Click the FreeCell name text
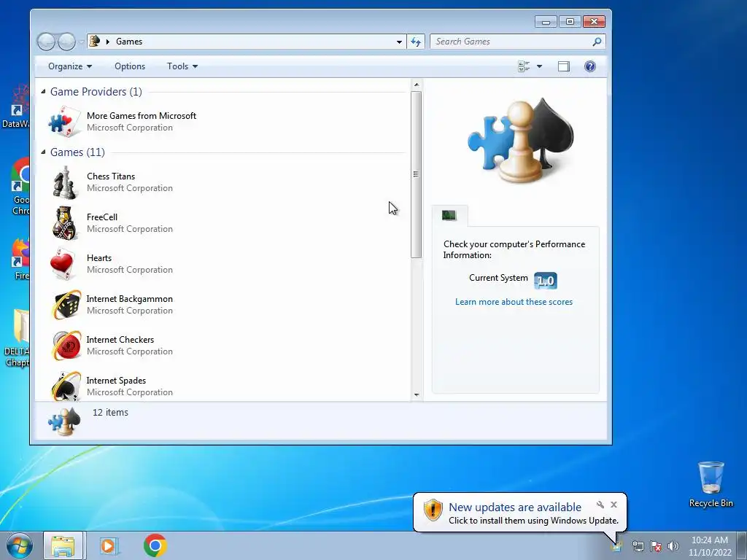The width and height of the screenshot is (747, 560). (102, 217)
